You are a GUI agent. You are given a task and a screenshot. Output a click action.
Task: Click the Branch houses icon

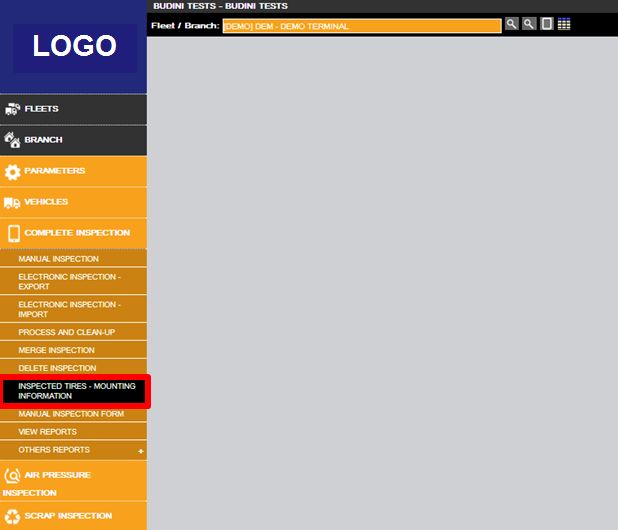point(12,140)
